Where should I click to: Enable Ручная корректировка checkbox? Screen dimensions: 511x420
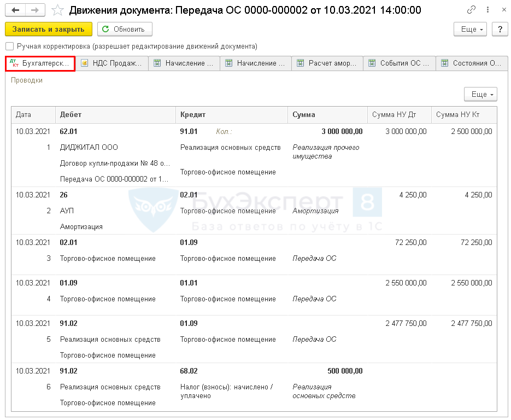pyautogui.click(x=9, y=46)
